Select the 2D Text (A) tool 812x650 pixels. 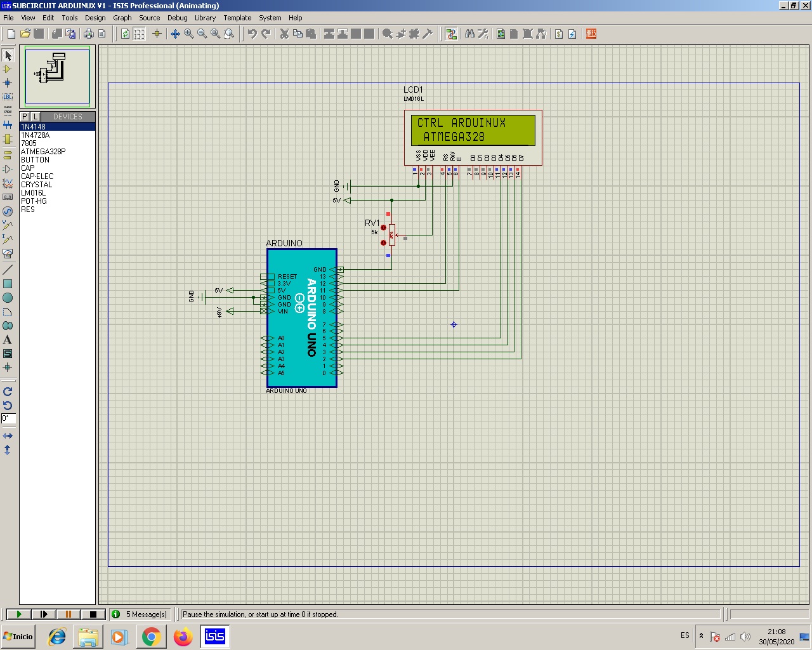tap(8, 340)
